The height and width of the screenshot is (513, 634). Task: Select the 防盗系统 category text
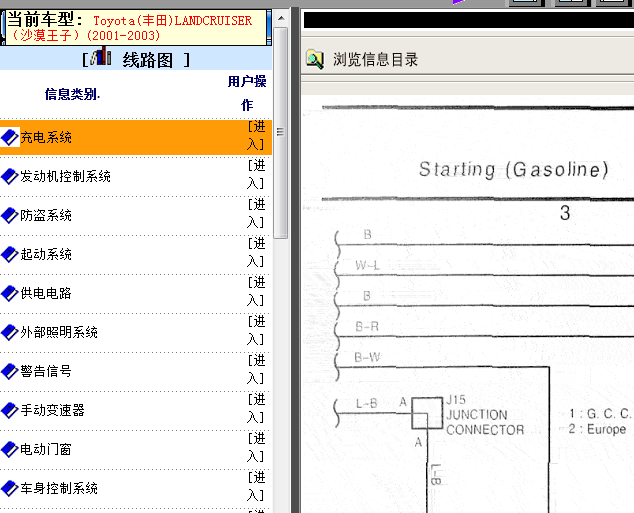click(x=46, y=215)
